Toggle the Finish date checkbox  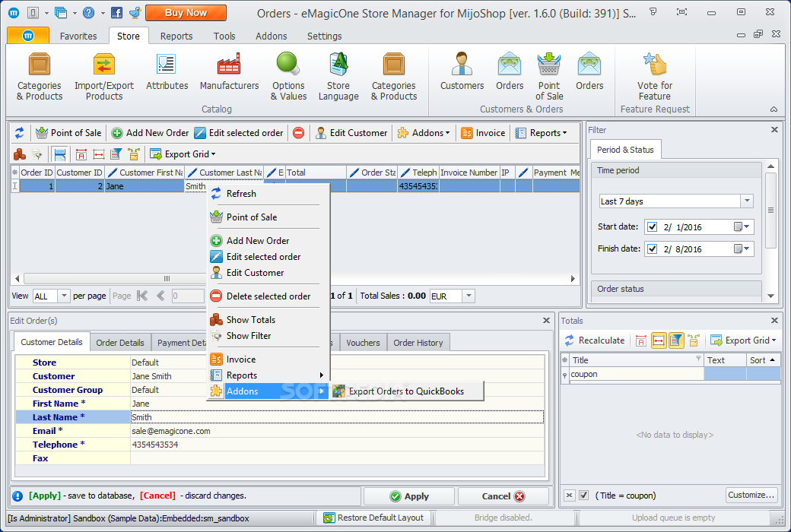[x=653, y=249]
